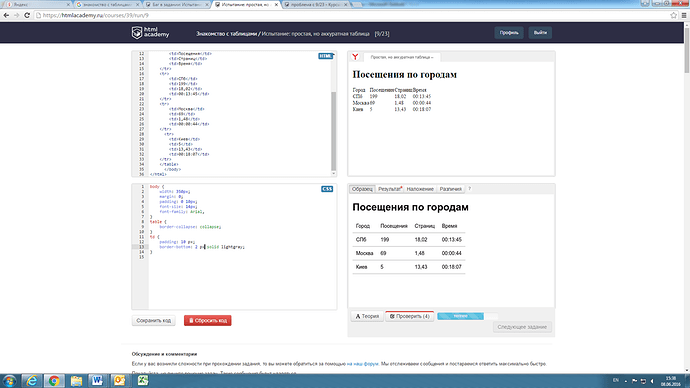Select the Различия tab

coord(451,189)
